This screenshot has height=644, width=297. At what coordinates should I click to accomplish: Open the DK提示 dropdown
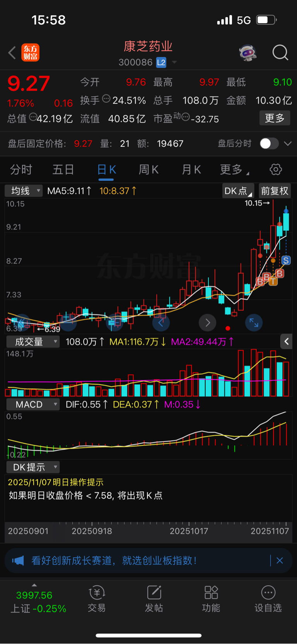click(33, 467)
